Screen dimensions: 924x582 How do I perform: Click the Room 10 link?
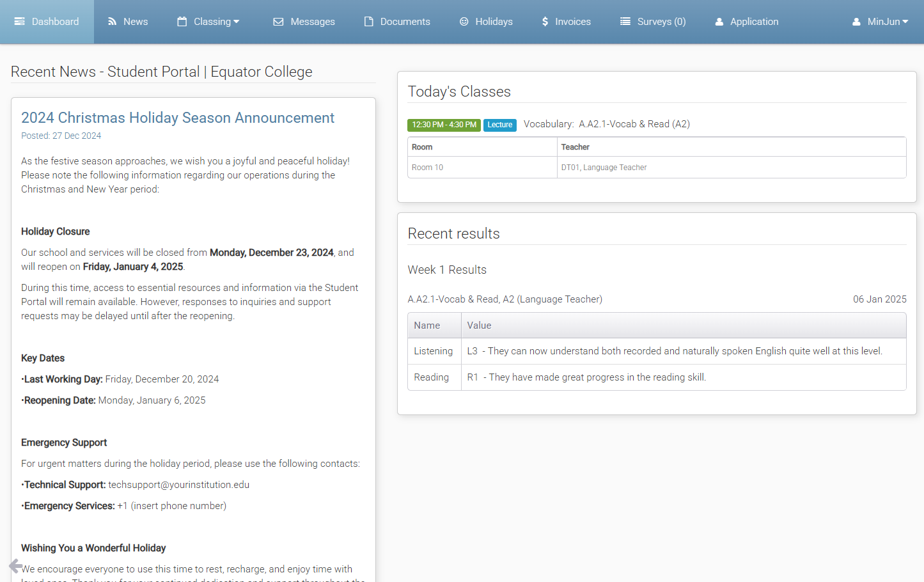[427, 168]
